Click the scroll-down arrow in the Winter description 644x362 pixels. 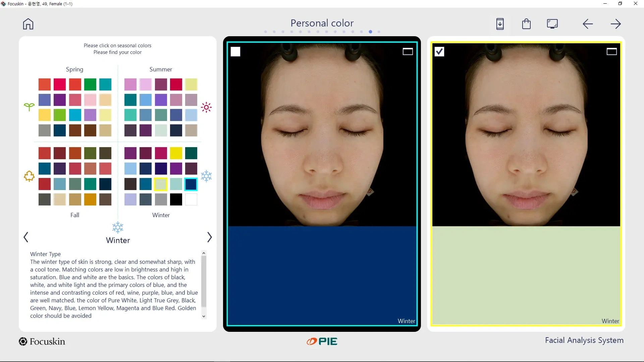204,315
